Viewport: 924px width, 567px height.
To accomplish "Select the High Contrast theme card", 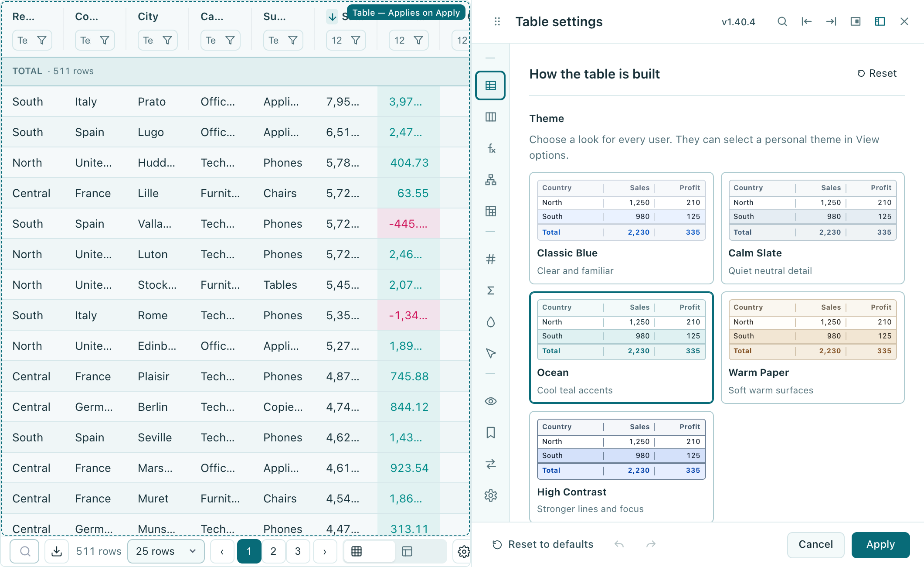I will [621, 467].
